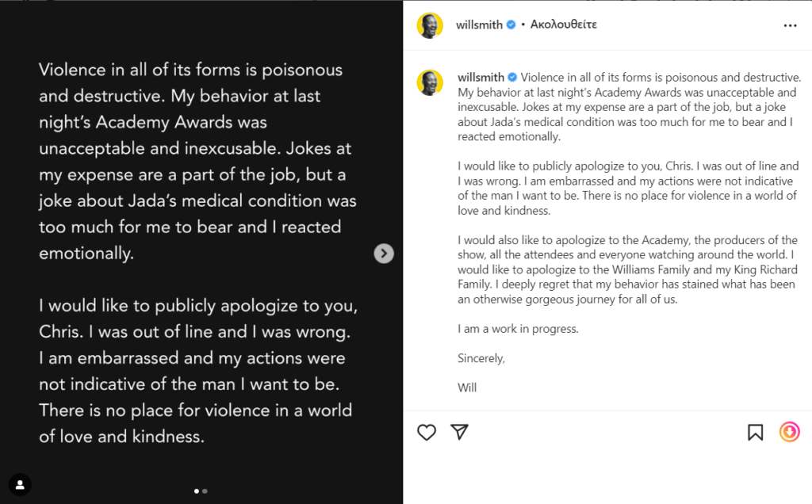Click willsmith username in the caption
Screen dimensions: 812x504
coord(481,78)
